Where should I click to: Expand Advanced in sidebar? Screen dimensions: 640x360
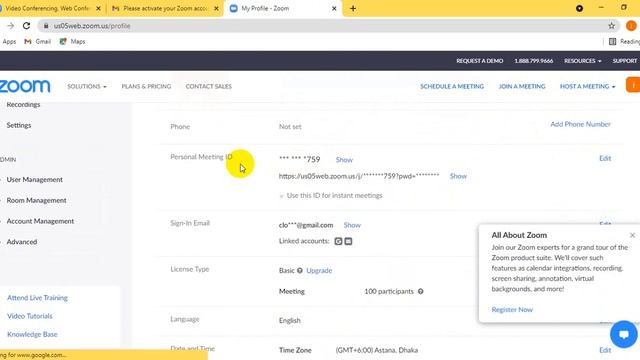click(x=22, y=242)
